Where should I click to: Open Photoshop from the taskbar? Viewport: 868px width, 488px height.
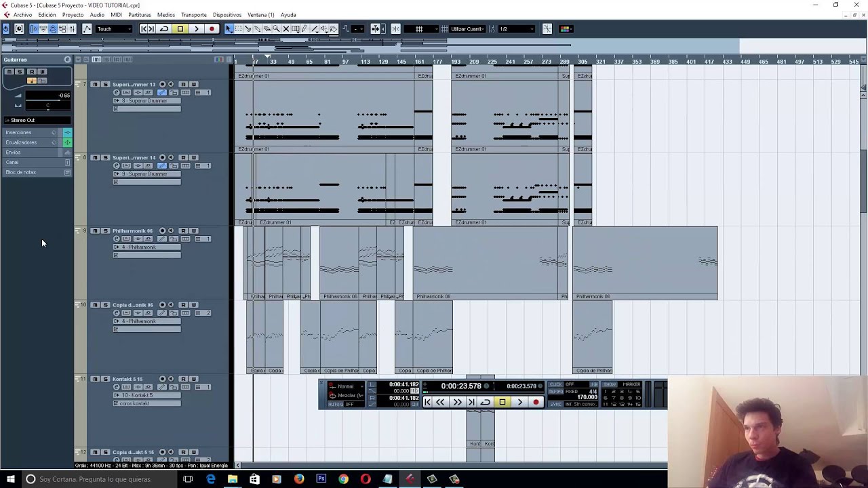(321, 479)
